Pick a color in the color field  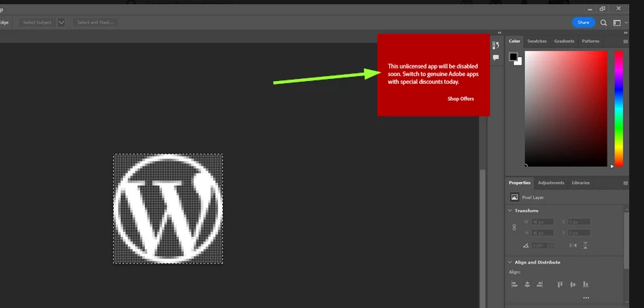(x=566, y=109)
